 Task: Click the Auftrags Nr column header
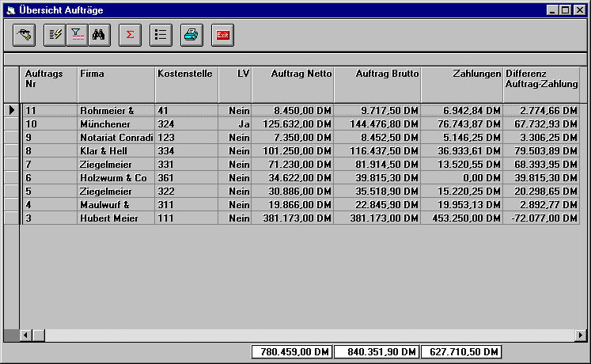pos(49,85)
